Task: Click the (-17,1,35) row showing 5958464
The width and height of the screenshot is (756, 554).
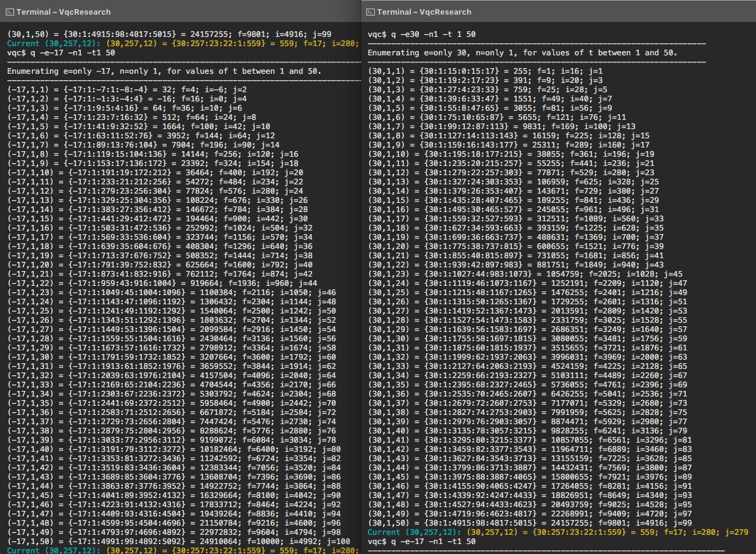Action: coord(171,403)
